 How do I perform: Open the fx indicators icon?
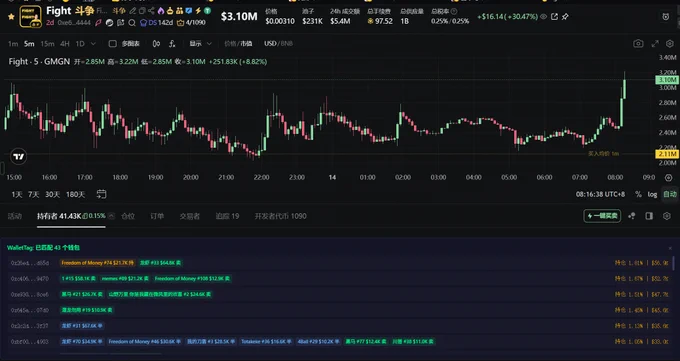[172, 44]
